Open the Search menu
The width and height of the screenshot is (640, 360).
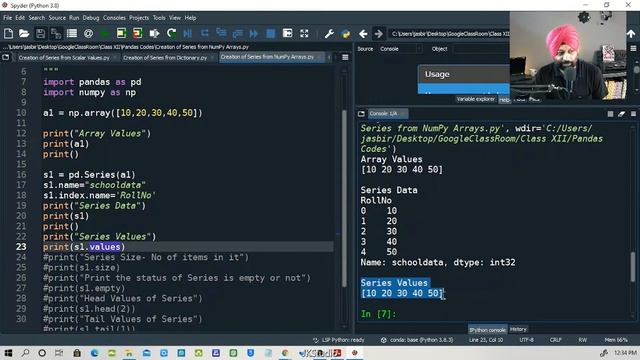pyautogui.click(x=37, y=18)
